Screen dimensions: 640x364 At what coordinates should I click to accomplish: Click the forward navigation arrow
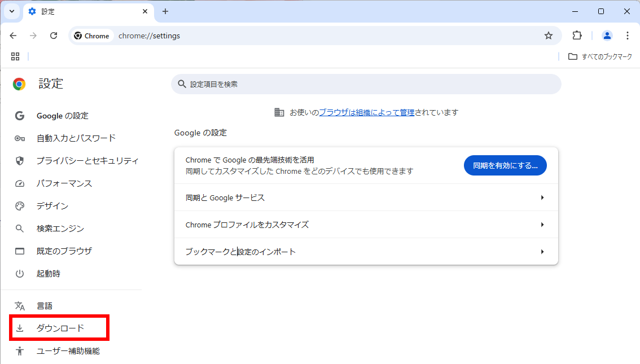click(33, 36)
